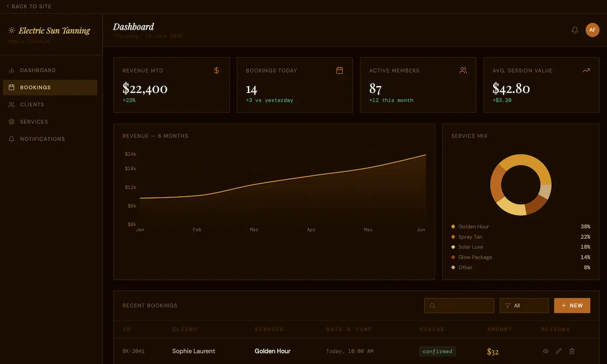Click the $42.80 session value
Screen dimensions: 607x364
(x=511, y=89)
